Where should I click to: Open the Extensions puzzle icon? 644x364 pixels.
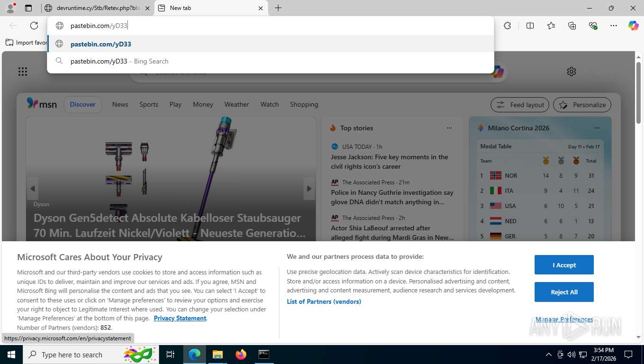click(x=507, y=26)
